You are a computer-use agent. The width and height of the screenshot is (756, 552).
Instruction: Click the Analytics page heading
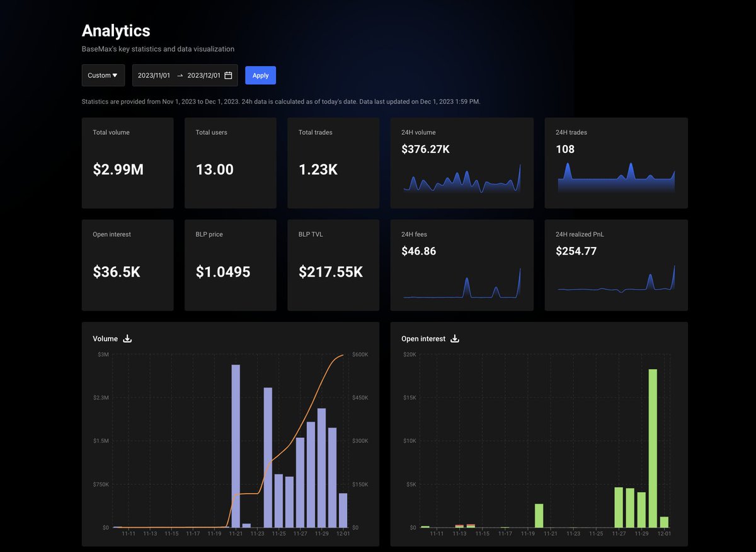pos(116,30)
